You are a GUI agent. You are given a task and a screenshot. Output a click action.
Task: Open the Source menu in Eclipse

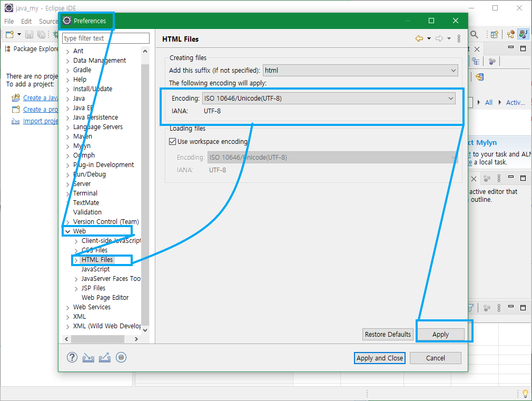(x=48, y=22)
